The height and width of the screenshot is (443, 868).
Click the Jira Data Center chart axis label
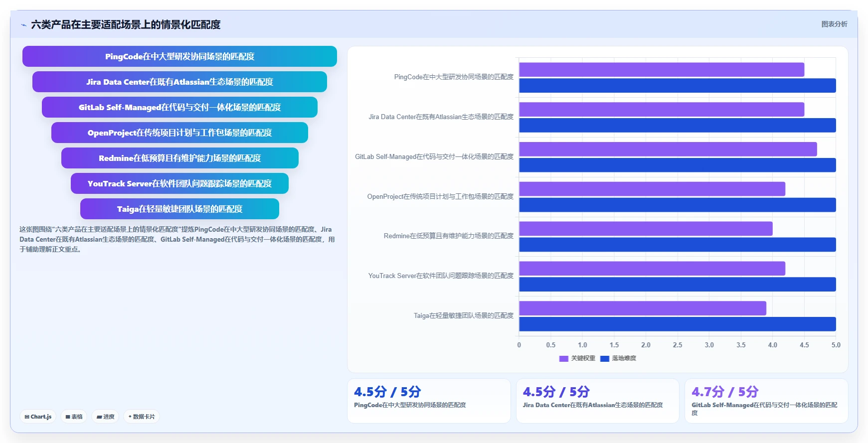click(441, 117)
